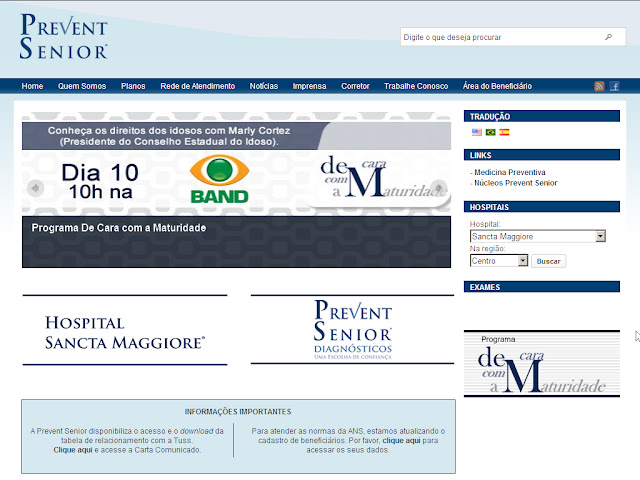Open the Planos menu item
This screenshot has width=640, height=480.
coord(133,86)
